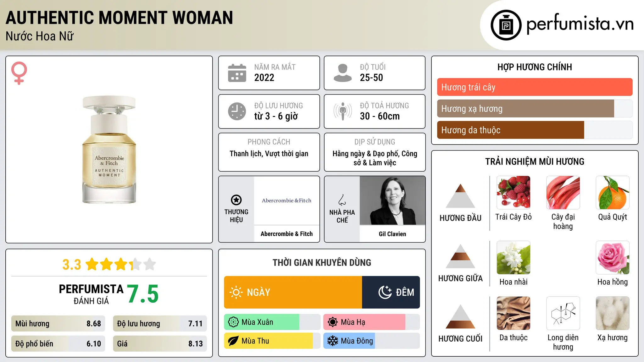The height and width of the screenshot is (362, 644).
Task: Click the last gray rating star
Action: [x=150, y=264]
